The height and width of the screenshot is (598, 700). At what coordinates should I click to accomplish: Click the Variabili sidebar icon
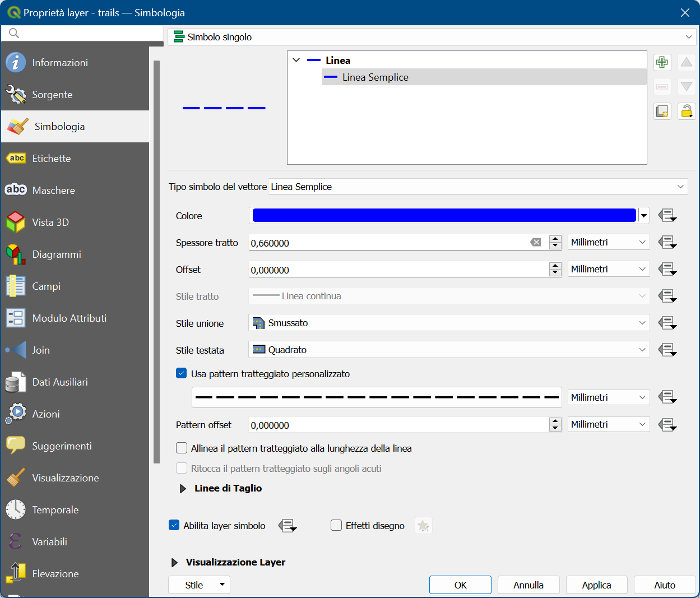(16, 541)
